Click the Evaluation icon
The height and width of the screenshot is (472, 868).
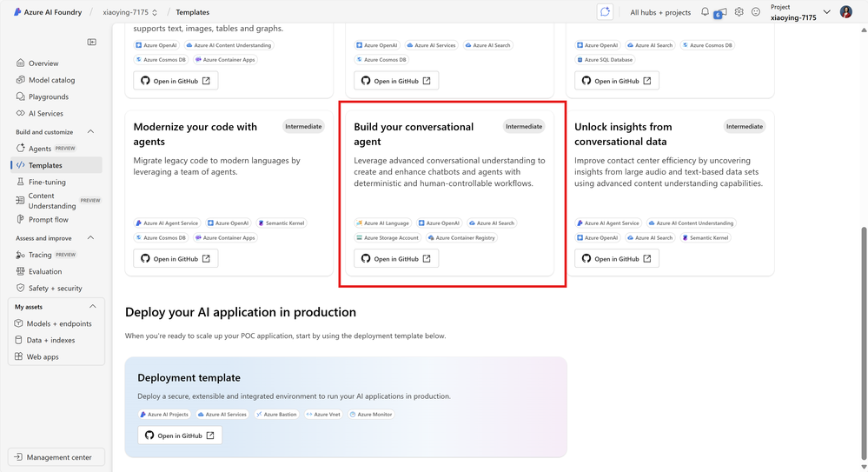[21, 271]
